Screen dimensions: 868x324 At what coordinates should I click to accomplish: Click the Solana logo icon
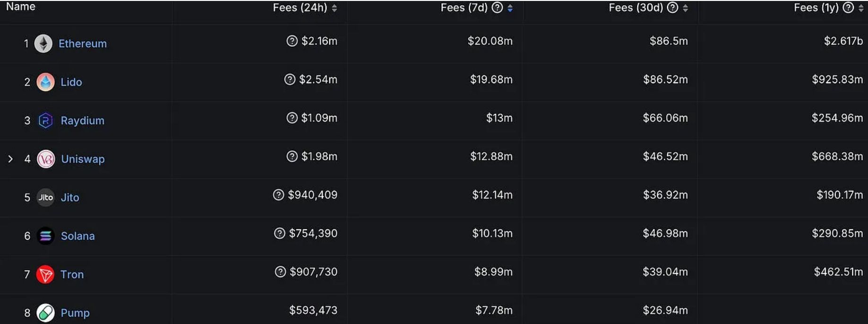[x=45, y=236]
